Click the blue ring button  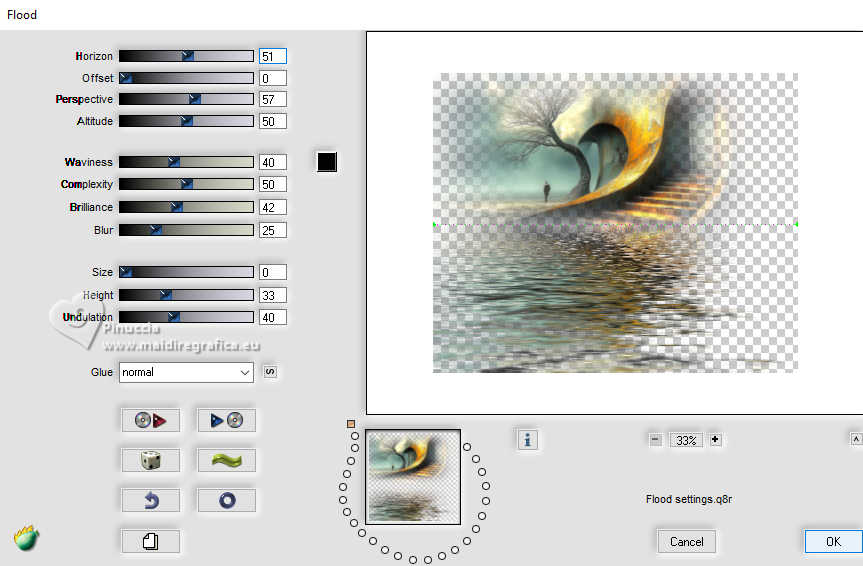coord(226,500)
